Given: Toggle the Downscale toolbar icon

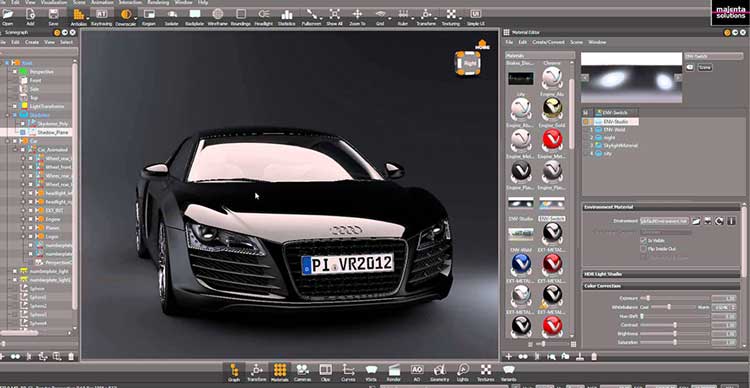Looking at the screenshot, I should pos(126,14).
